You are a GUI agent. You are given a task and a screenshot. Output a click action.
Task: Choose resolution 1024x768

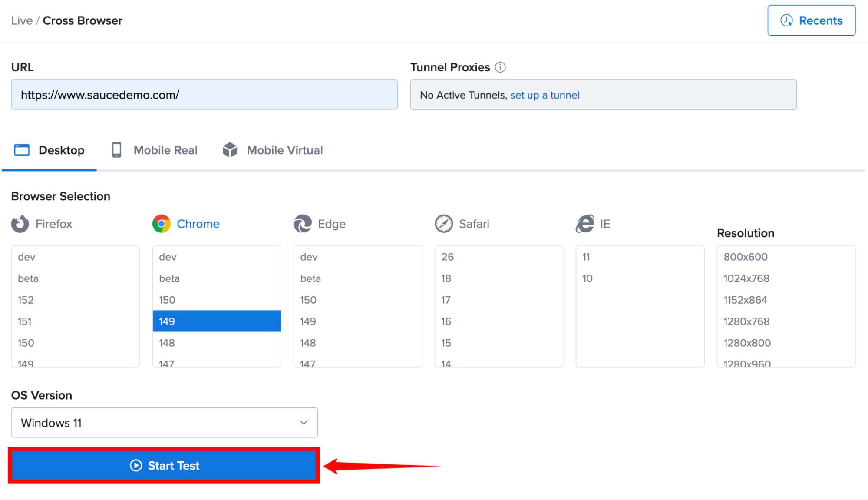(x=786, y=278)
